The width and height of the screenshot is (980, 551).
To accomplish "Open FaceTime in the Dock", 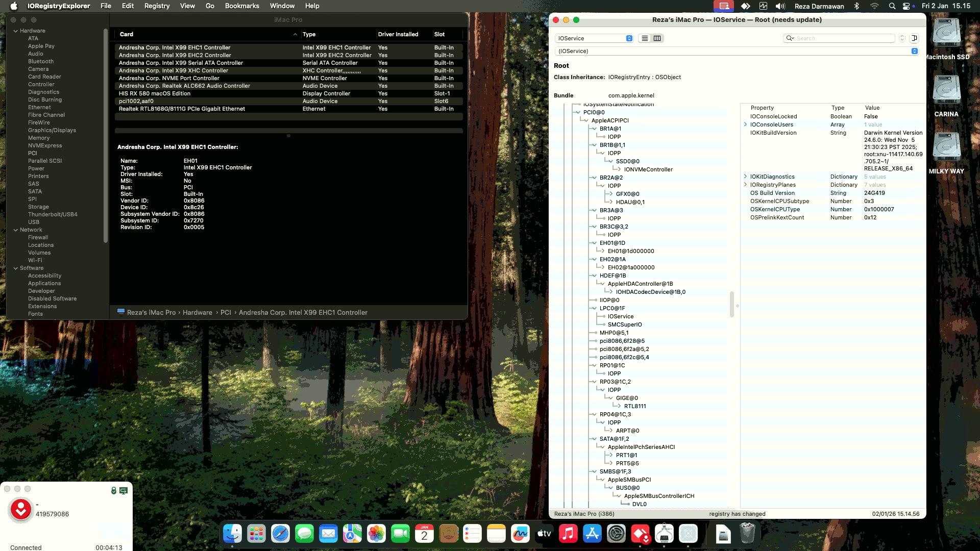I will (x=400, y=534).
